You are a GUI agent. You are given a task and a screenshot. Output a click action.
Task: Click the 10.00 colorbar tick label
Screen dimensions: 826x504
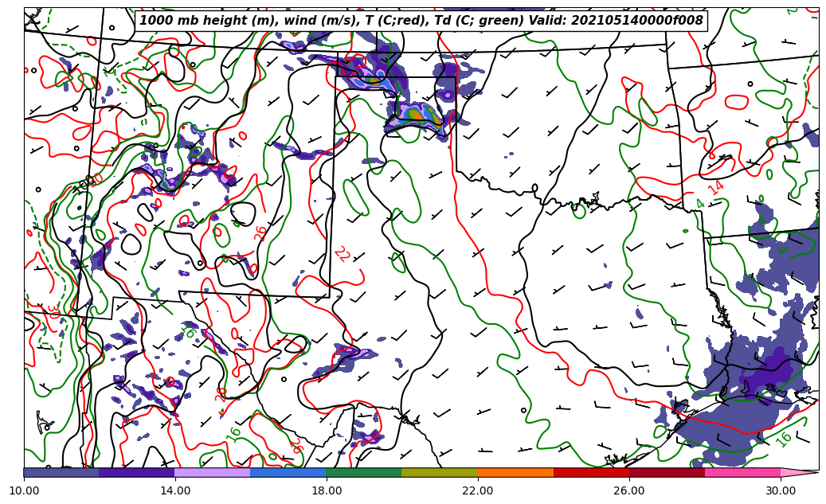(24, 490)
